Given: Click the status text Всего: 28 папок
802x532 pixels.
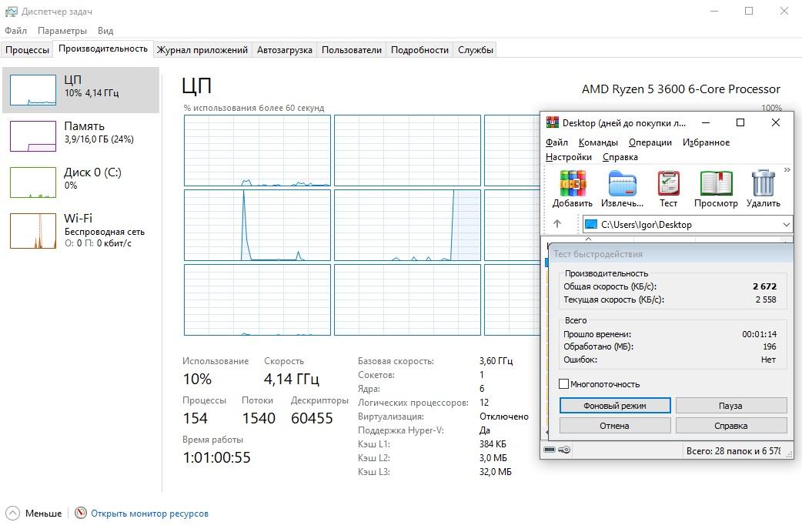Looking at the screenshot, I should coord(733,450).
